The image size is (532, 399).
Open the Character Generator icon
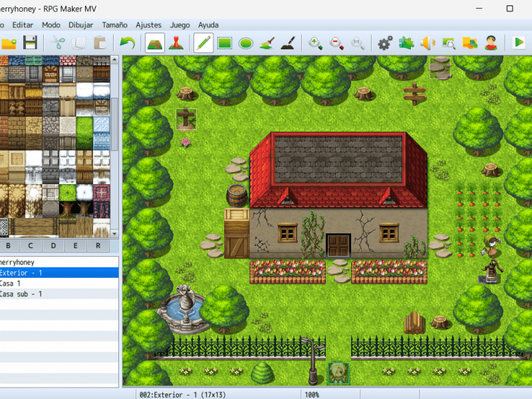tap(491, 43)
